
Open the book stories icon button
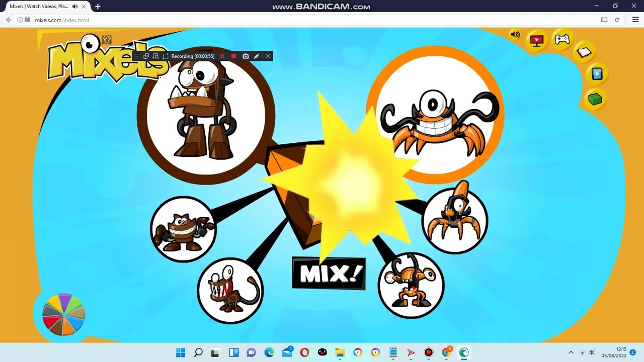click(x=584, y=52)
